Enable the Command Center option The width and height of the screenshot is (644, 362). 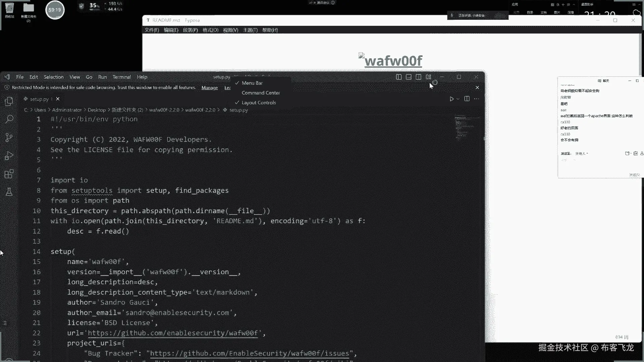click(x=261, y=93)
